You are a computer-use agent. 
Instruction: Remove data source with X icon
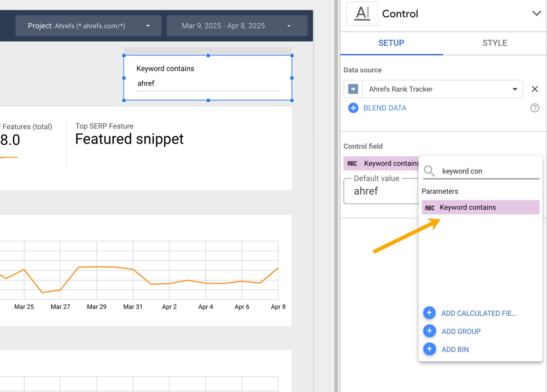534,89
